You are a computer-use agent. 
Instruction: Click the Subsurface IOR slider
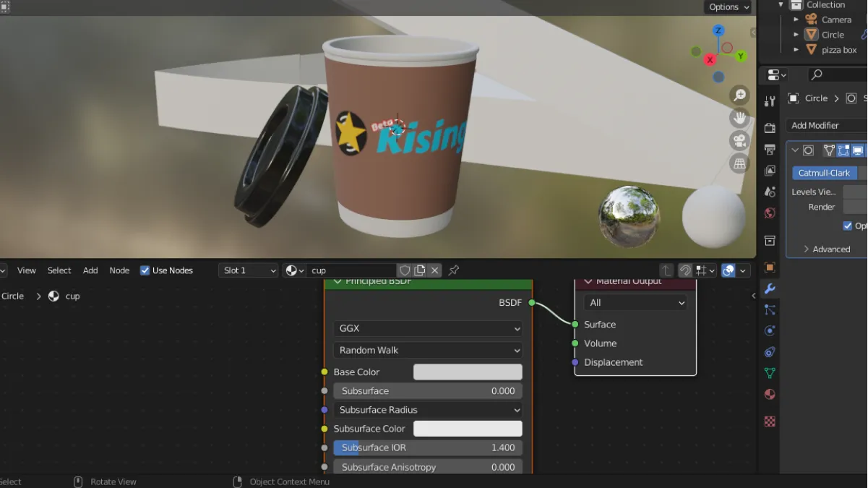(428, 448)
